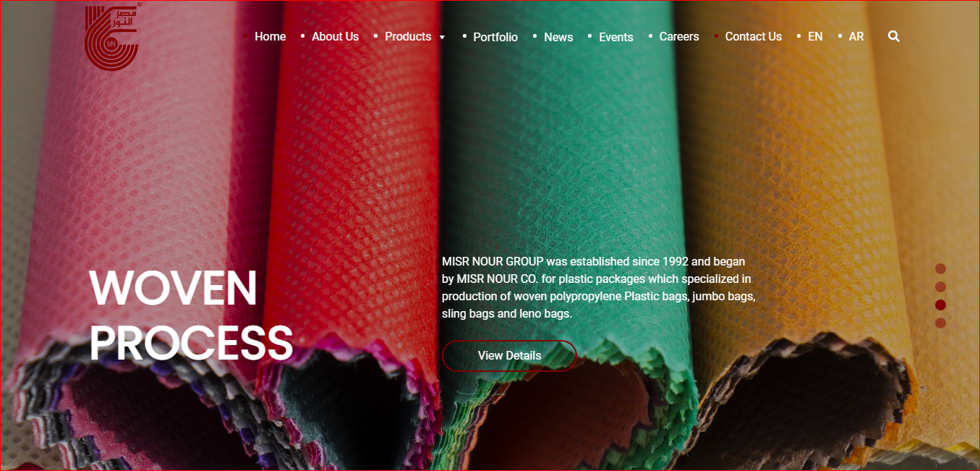The height and width of the screenshot is (471, 980).
Task: Expand the Products dropdown arrow
Action: 442,37
